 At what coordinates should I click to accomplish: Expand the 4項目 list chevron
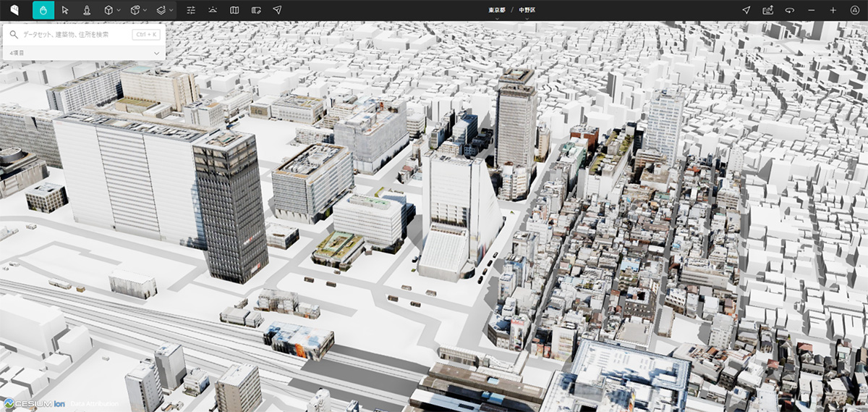(157, 53)
